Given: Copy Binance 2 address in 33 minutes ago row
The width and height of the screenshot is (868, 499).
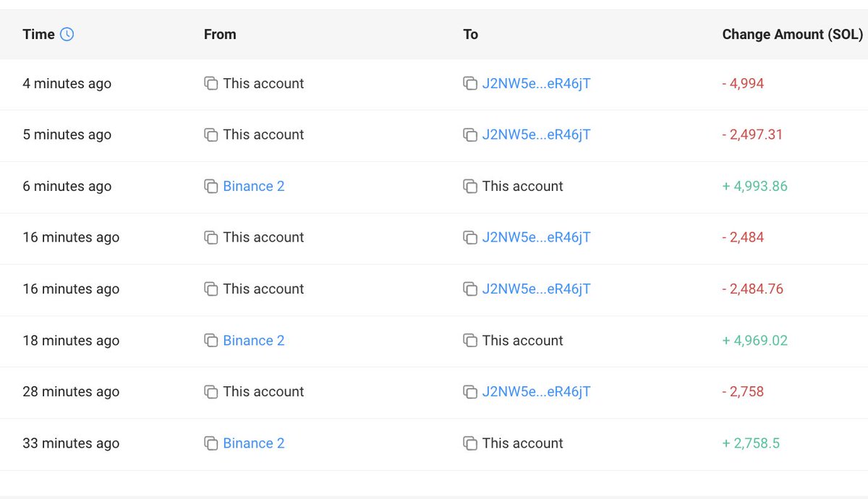Looking at the screenshot, I should tap(210, 443).
